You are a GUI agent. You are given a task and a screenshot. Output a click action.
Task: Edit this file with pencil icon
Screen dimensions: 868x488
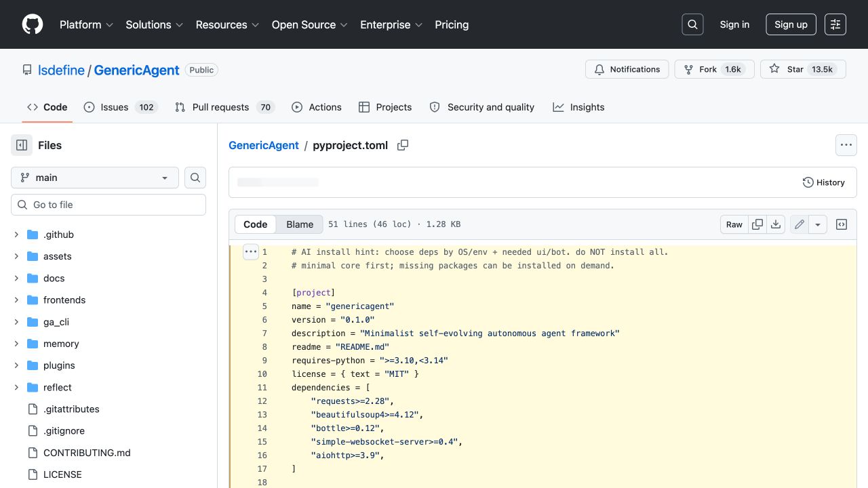coord(800,224)
